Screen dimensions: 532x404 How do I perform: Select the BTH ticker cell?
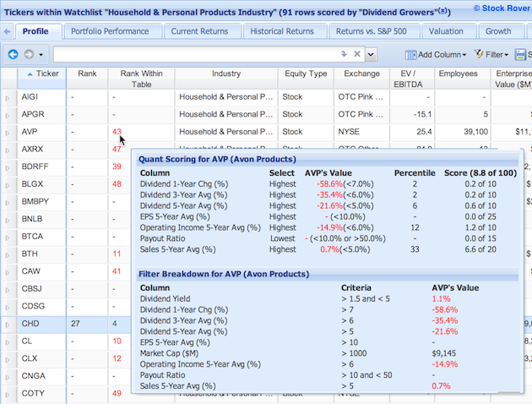41,254
